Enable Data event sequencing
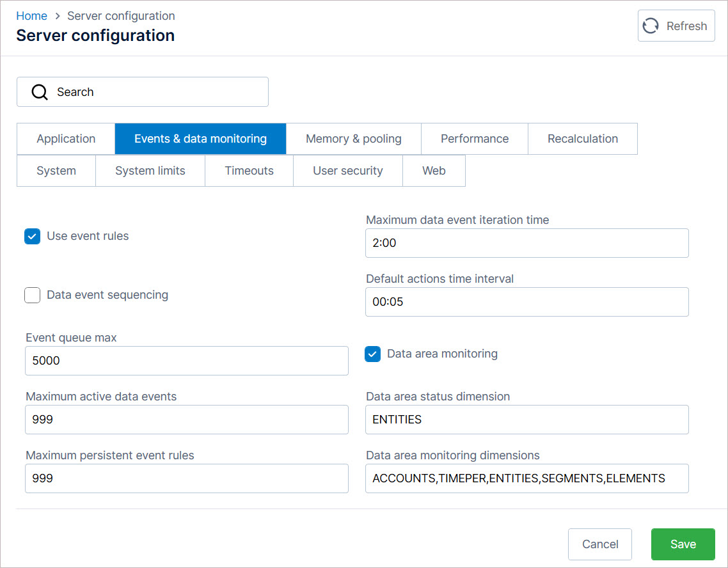This screenshot has height=568, width=728. [32, 295]
